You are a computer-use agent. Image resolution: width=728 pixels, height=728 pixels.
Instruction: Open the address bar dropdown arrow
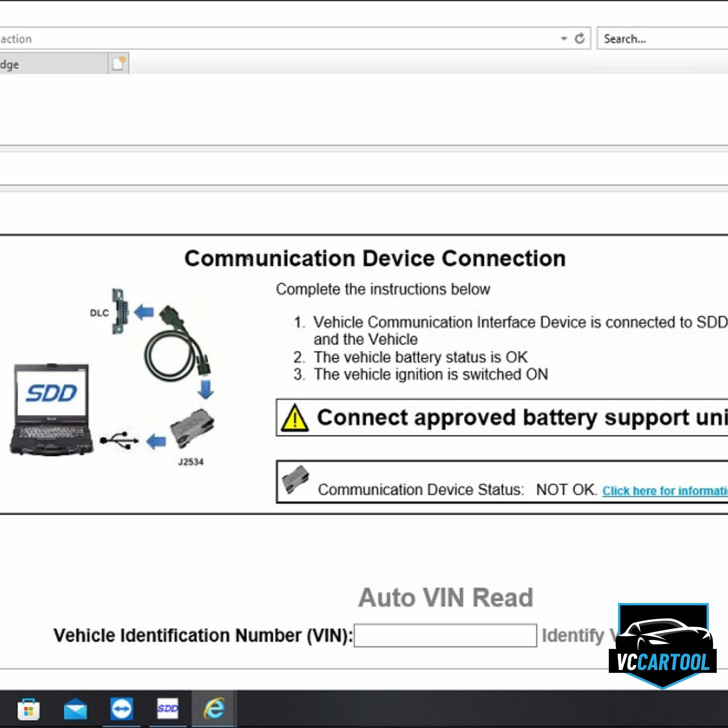coord(564,39)
